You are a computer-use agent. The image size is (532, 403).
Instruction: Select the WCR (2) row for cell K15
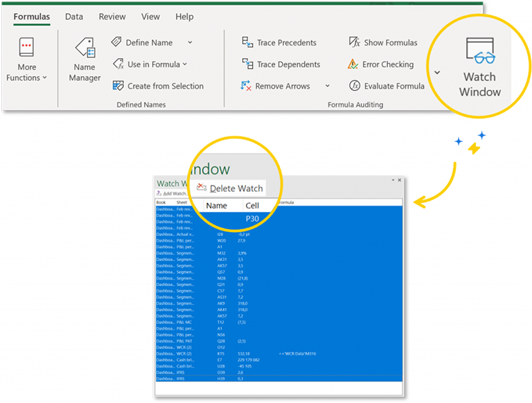(x=279, y=354)
